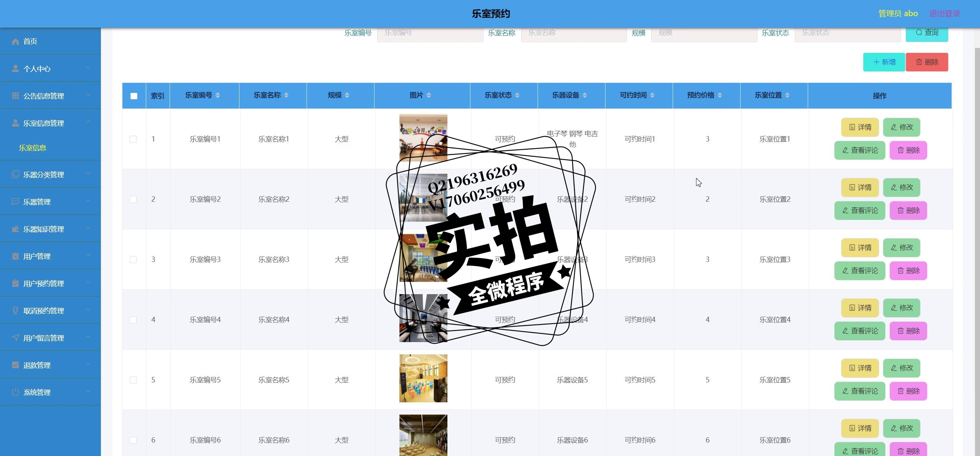Click the chart icon beside 退款管理
The image size is (980, 456).
(15, 365)
